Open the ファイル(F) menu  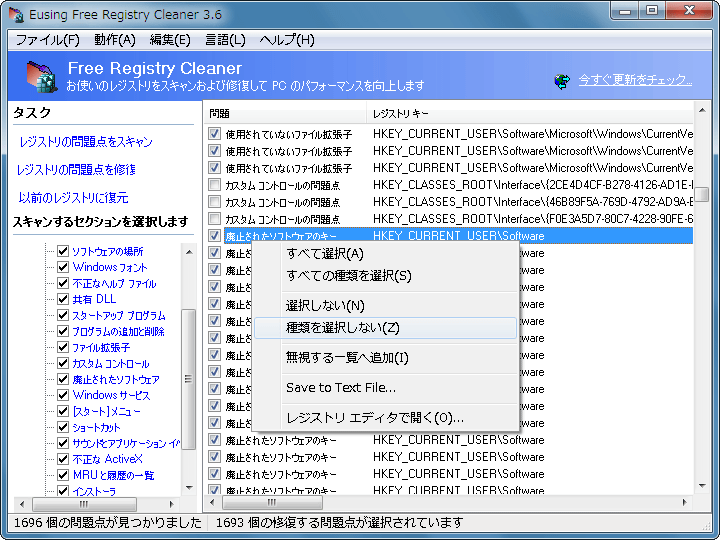[x=48, y=40]
